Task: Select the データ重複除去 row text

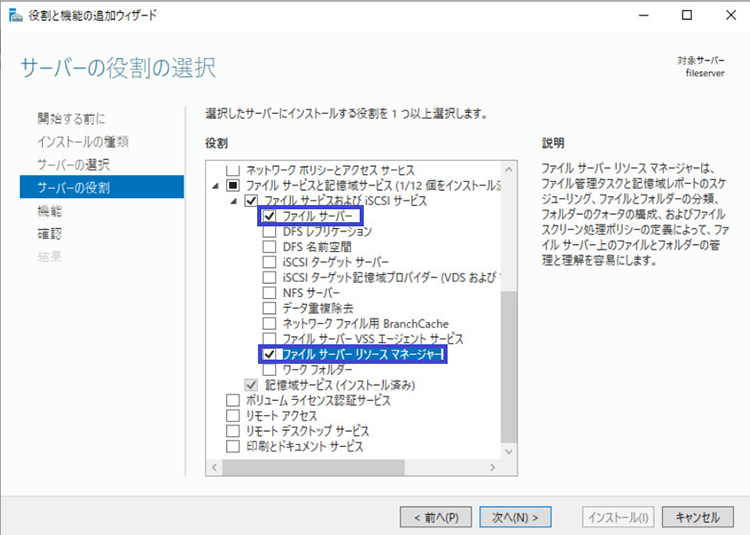Action: click(x=318, y=308)
